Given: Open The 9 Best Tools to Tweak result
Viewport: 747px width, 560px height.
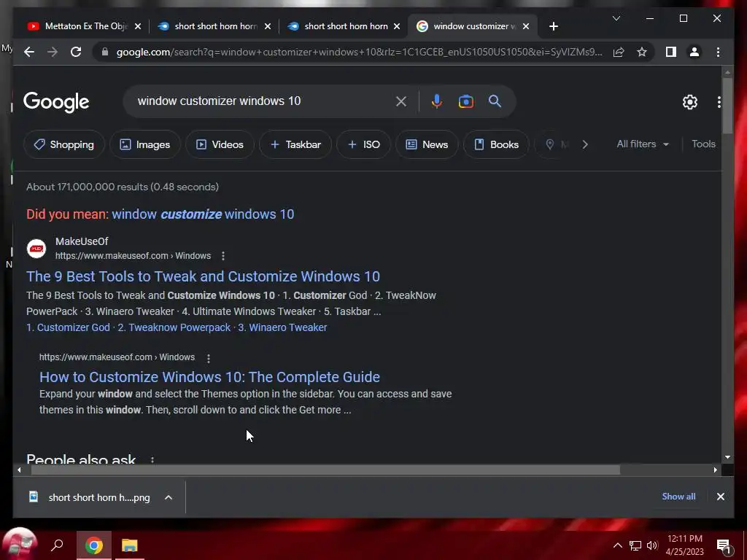Looking at the screenshot, I should (x=203, y=276).
